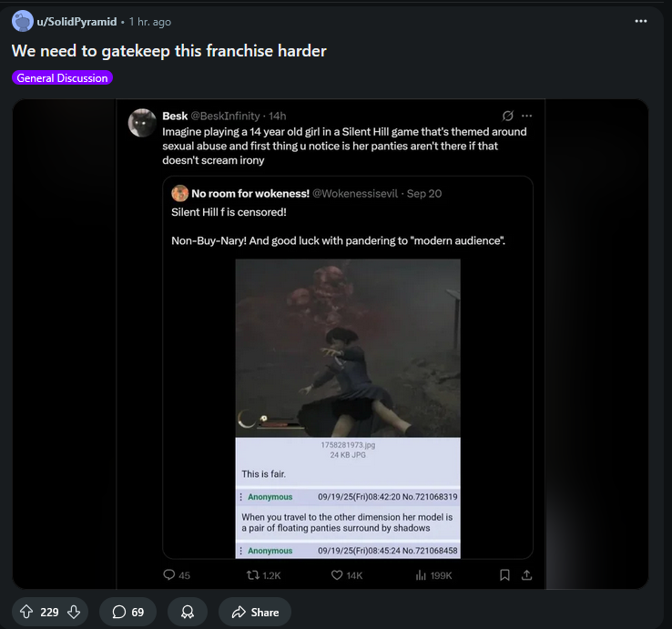Click the 'No room for wokeness!' avatar
672x629 pixels.
click(180, 193)
